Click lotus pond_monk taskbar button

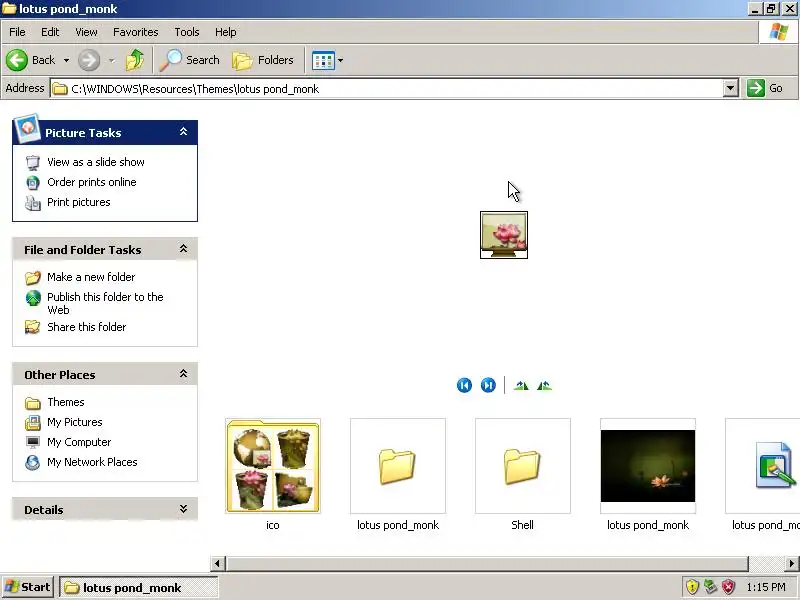point(139,588)
